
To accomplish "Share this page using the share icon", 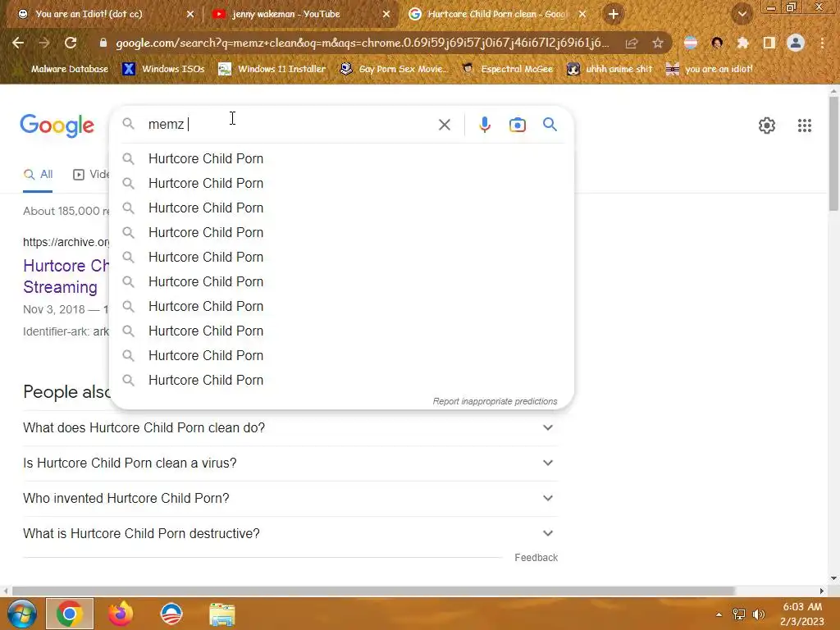I will click(632, 43).
